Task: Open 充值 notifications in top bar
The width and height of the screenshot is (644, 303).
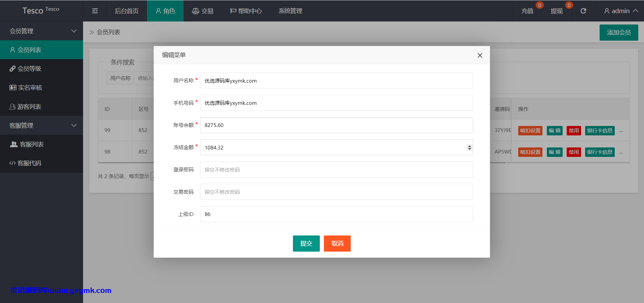Action: 527,11
